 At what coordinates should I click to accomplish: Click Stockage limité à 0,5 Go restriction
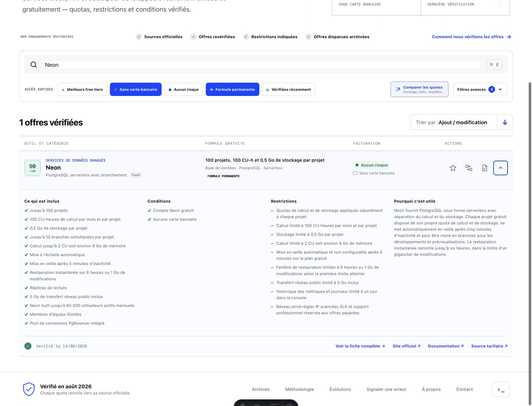[310, 234]
